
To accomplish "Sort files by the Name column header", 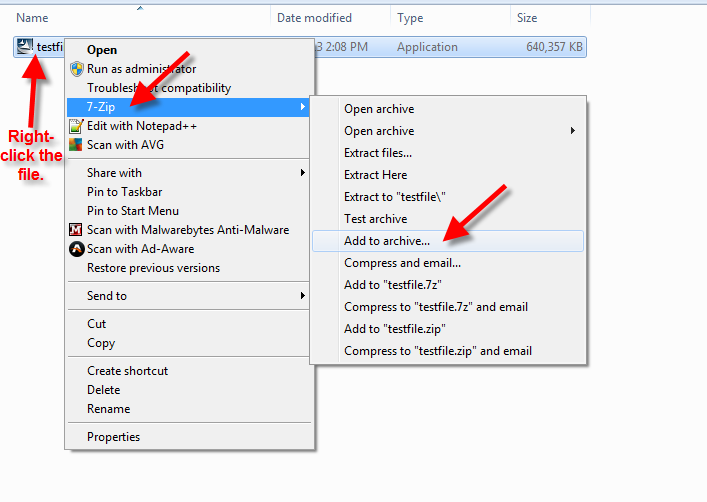I will (x=33, y=18).
